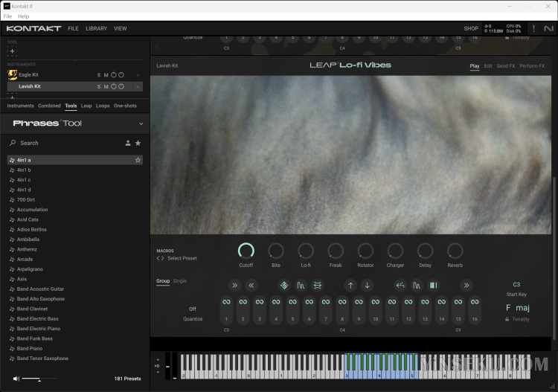Open the SHOP link

coord(471,28)
